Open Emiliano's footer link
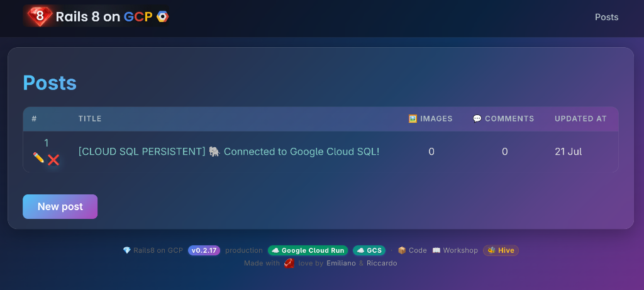This screenshot has width=644, height=290. pyautogui.click(x=341, y=264)
